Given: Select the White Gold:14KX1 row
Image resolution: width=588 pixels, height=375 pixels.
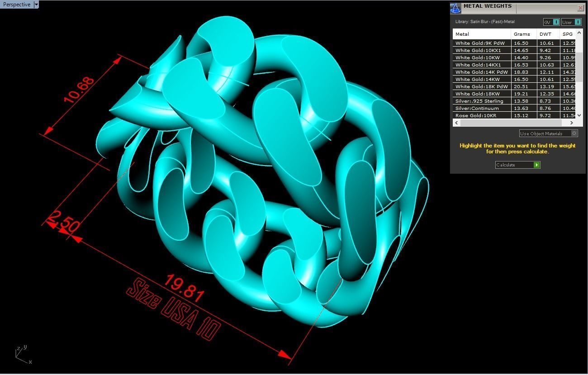Looking at the screenshot, I should 514,65.
